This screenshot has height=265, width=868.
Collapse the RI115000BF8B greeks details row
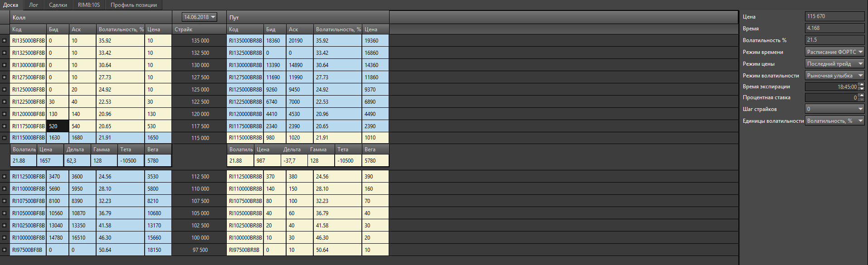tap(4, 138)
